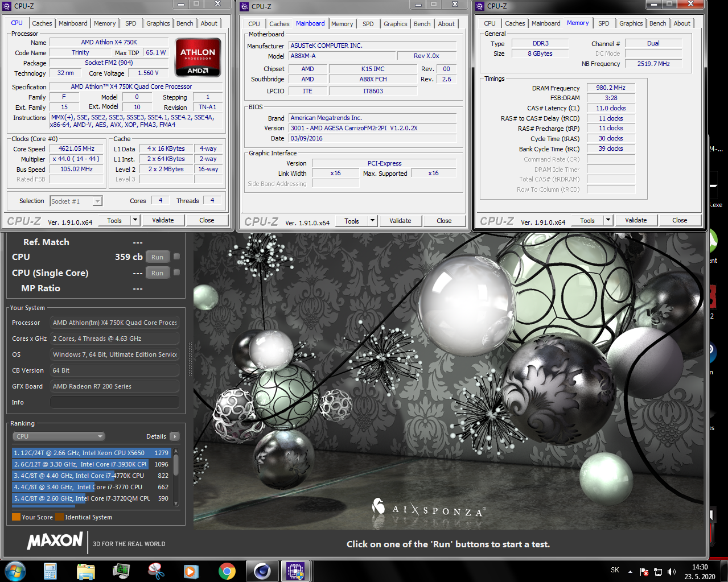
Task: Click CPU-Z title icon in CPU-tab window
Action: 7,6
